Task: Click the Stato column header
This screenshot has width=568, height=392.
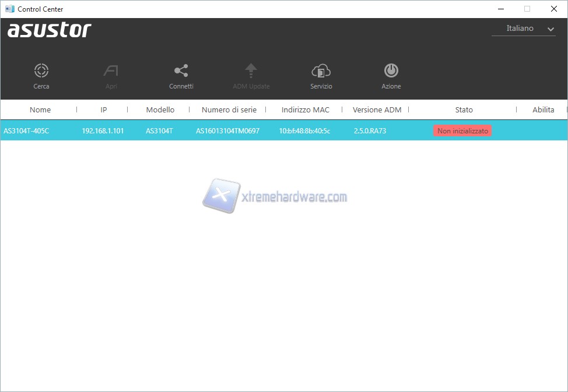Action: pyautogui.click(x=464, y=110)
